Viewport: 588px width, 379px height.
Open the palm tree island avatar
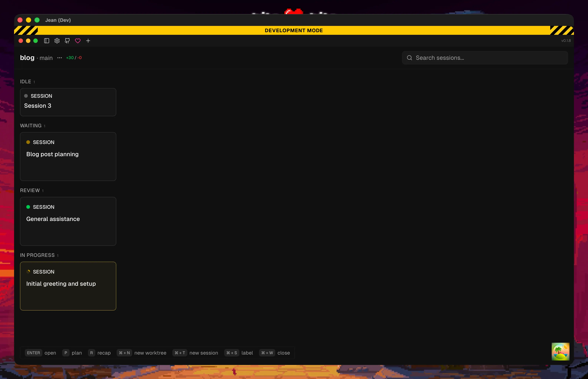(x=560, y=351)
